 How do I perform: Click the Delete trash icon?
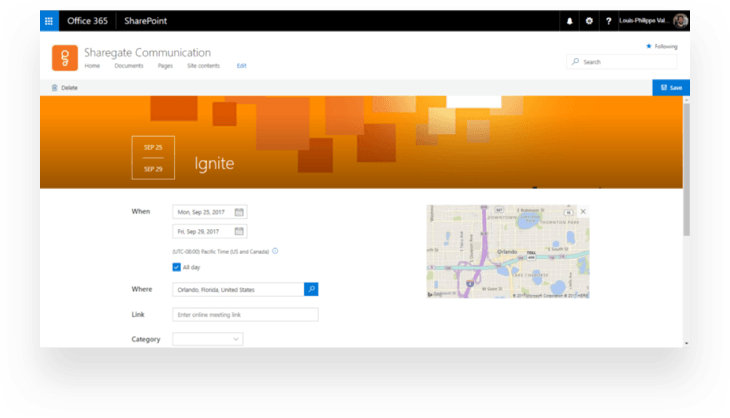[x=54, y=88]
